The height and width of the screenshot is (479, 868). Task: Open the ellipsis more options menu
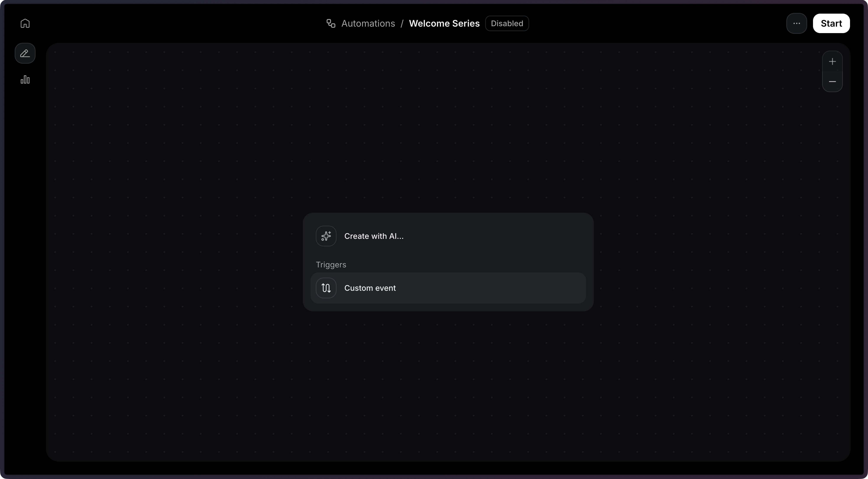796,23
